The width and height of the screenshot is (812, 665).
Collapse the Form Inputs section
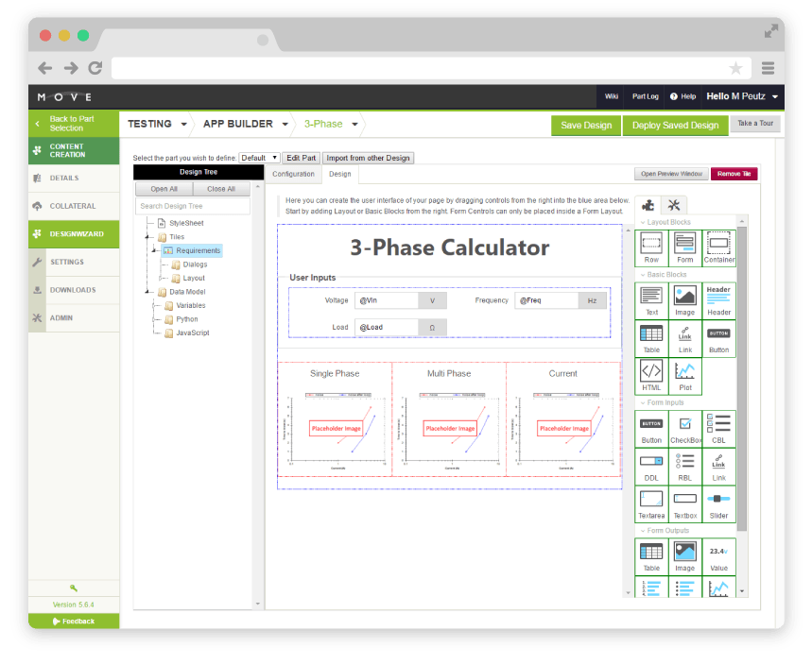[663, 402]
